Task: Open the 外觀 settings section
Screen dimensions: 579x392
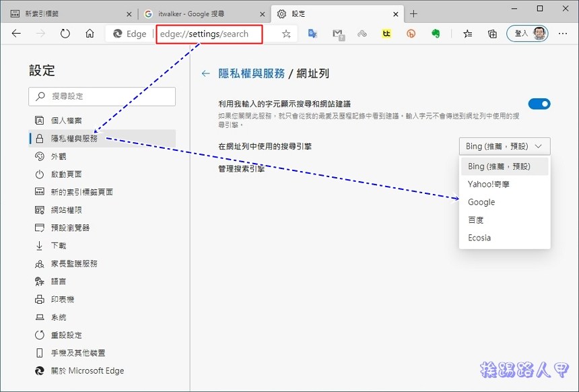Action: coord(59,156)
